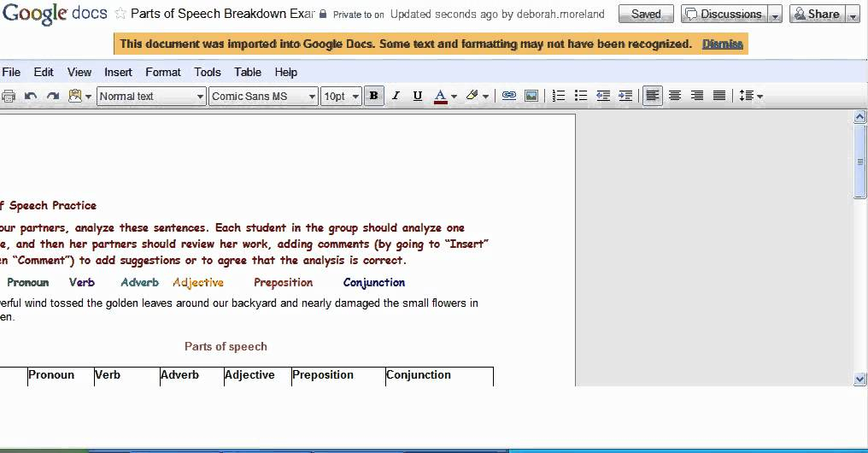Click the scrollbar up arrow
The height and width of the screenshot is (453, 868).
(859, 116)
